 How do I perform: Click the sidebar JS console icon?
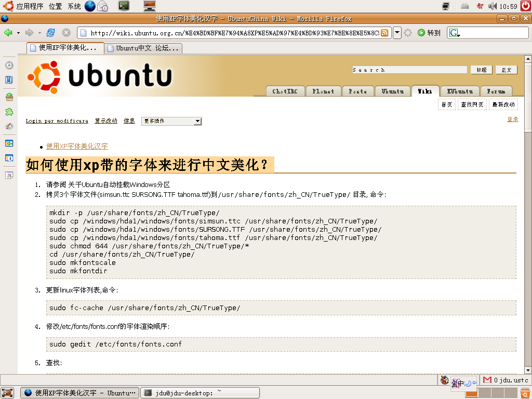pos(9,175)
